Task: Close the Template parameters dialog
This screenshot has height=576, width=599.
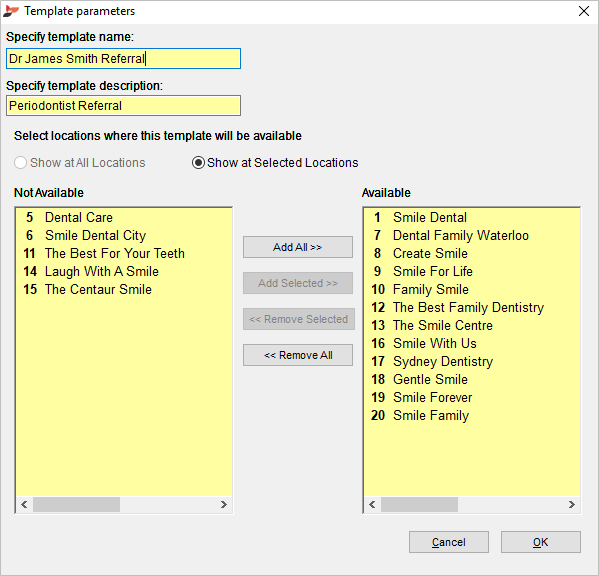Action: click(584, 11)
